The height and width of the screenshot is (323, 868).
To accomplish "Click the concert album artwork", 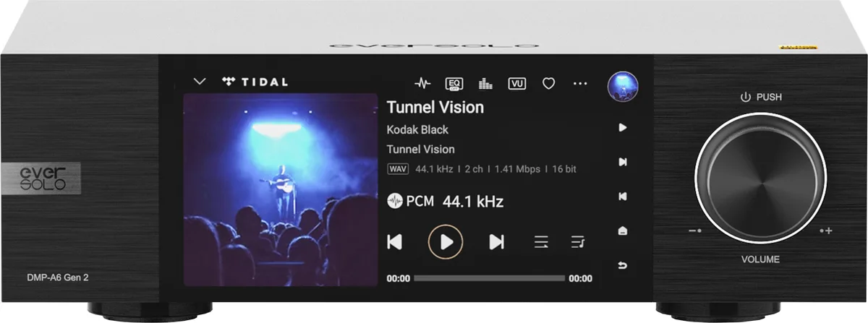I will 281,189.
